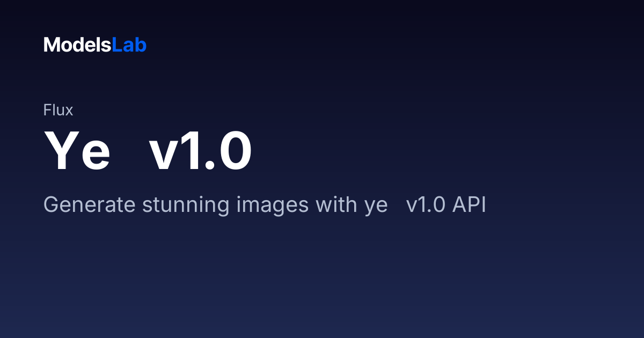Click the small "v1.0" in the subtitle
Image resolution: width=644 pixels, height=338 pixels.
(x=426, y=205)
